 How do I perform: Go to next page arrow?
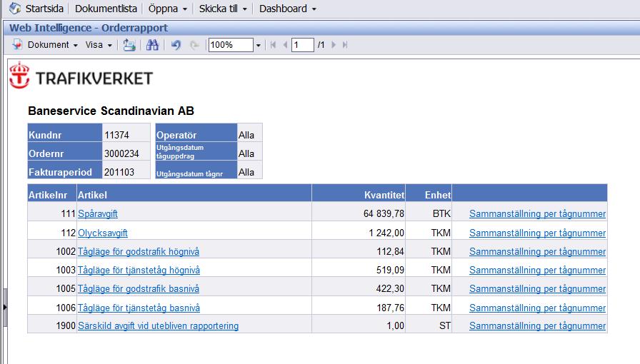[x=334, y=45]
